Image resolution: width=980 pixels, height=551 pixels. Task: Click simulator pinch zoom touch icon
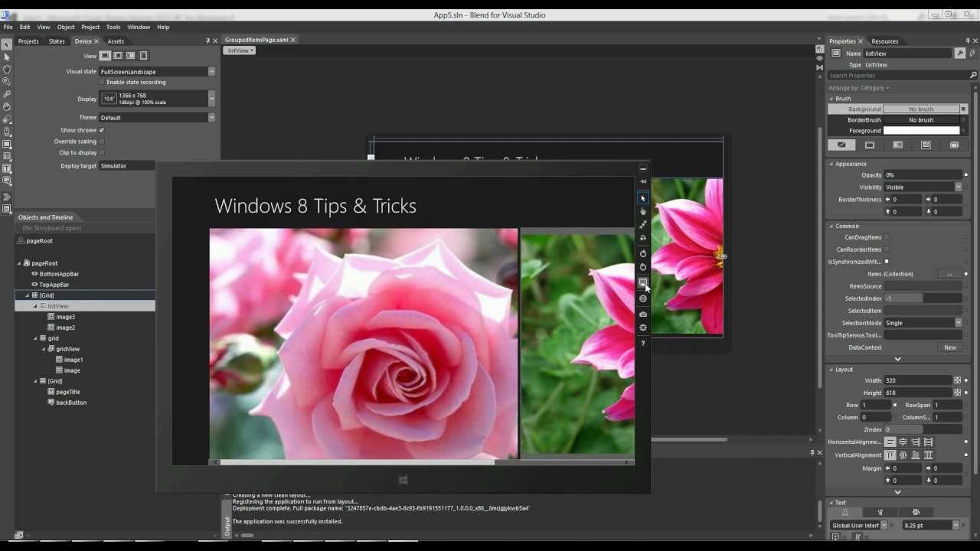(x=643, y=225)
